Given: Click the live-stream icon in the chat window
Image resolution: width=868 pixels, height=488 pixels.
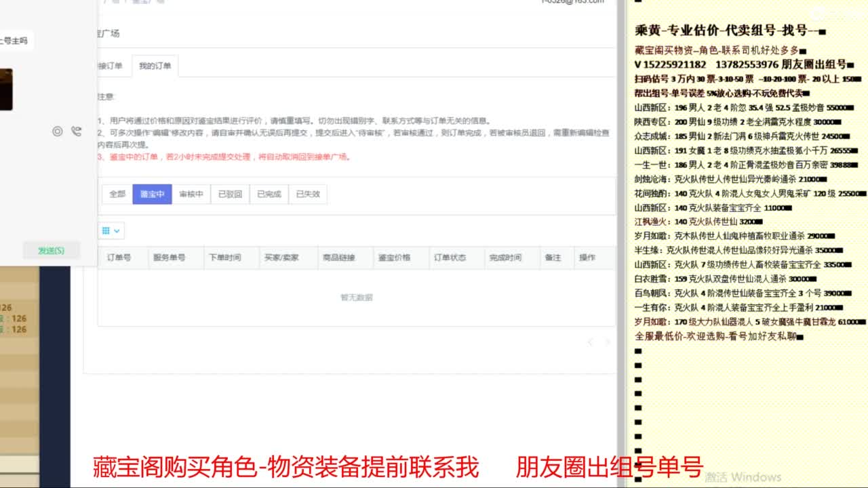Looking at the screenshot, I should click(x=58, y=131).
